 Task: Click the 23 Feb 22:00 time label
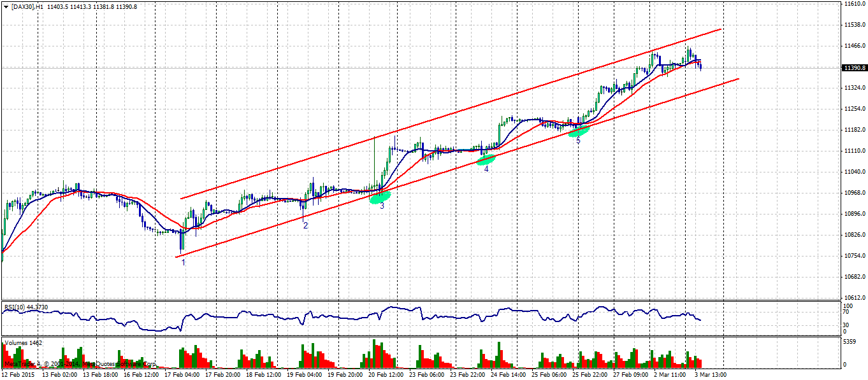pos(467,376)
